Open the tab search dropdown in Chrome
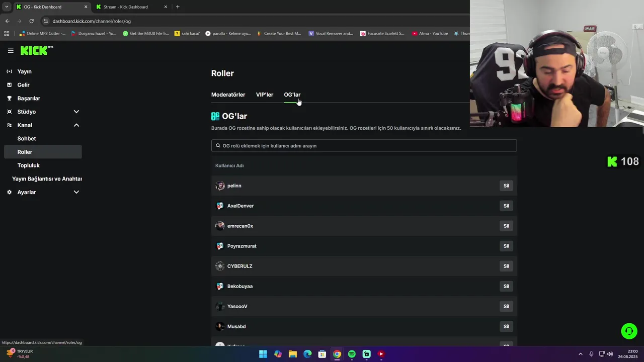 (x=7, y=7)
